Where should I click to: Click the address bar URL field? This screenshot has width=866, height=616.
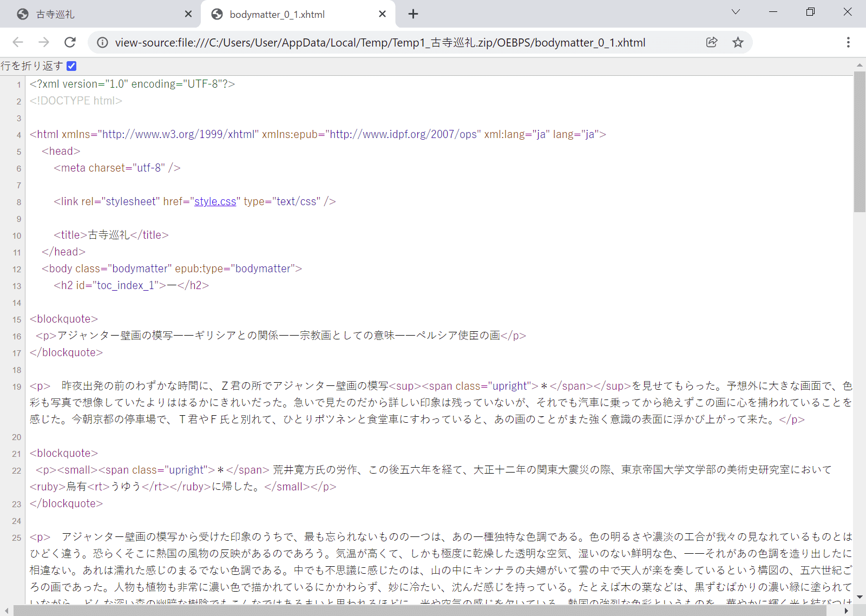380,42
